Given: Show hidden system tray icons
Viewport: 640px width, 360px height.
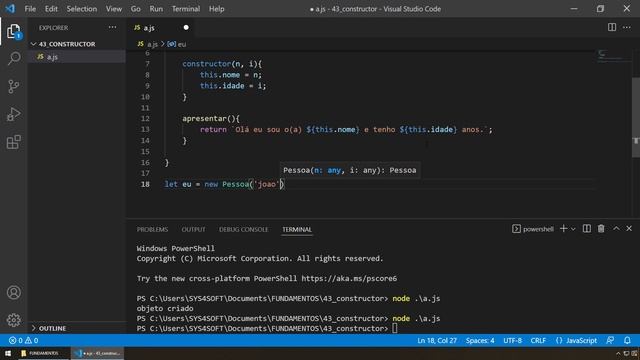Looking at the screenshot, I should (618, 353).
